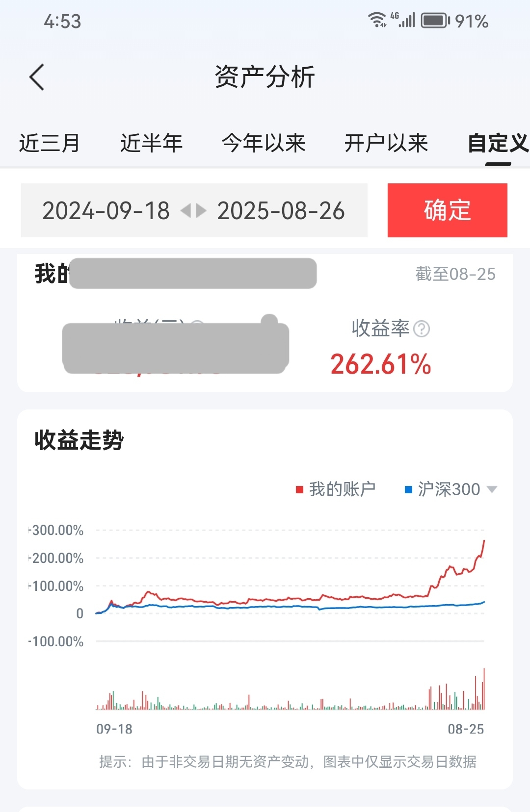Pick the start date 2024-09-18
Viewport: 530px width, 812px height.
(106, 211)
